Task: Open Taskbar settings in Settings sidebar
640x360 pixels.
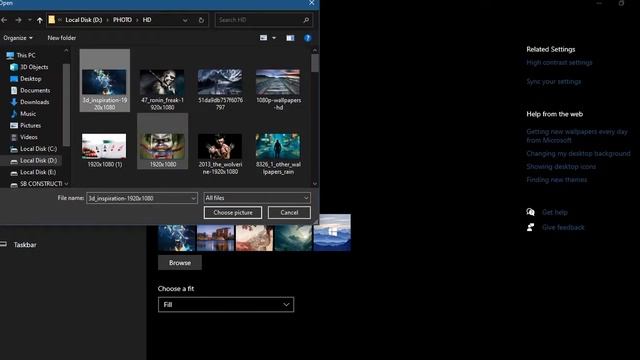Action: tap(25, 245)
